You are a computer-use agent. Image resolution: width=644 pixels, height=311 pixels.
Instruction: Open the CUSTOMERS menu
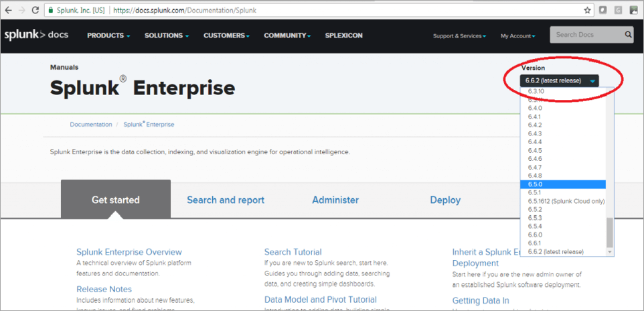(227, 36)
